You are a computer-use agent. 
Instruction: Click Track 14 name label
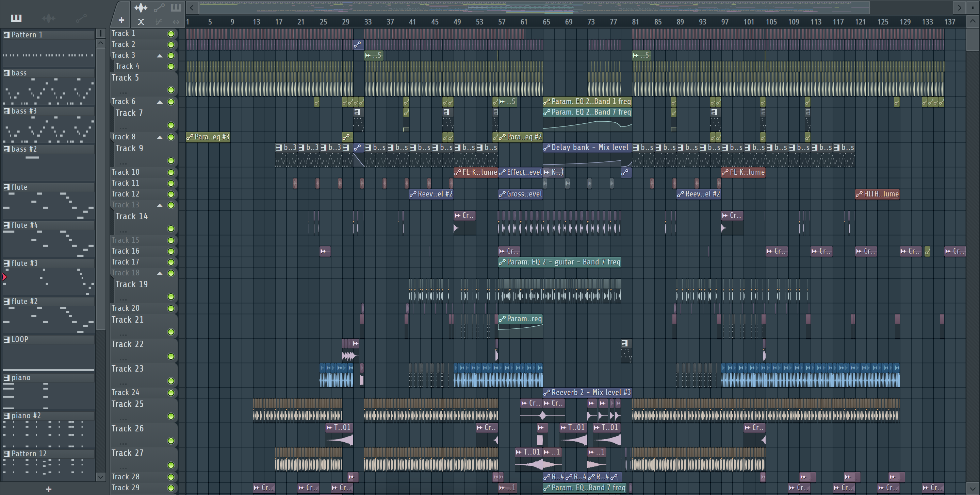point(131,216)
